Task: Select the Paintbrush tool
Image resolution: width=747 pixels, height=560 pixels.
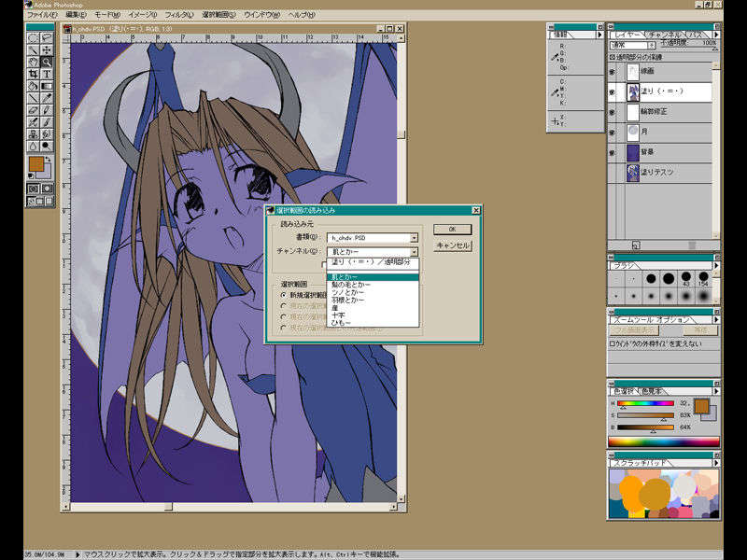Action: (x=47, y=122)
